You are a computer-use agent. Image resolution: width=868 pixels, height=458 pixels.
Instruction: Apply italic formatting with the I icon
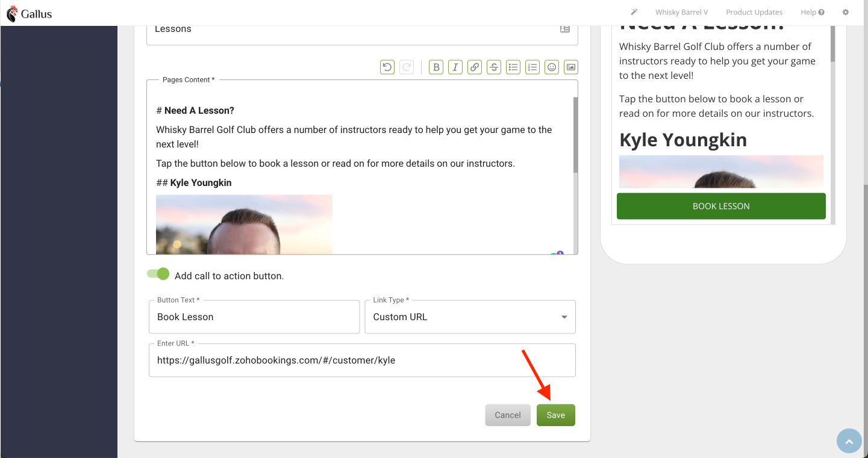point(455,67)
